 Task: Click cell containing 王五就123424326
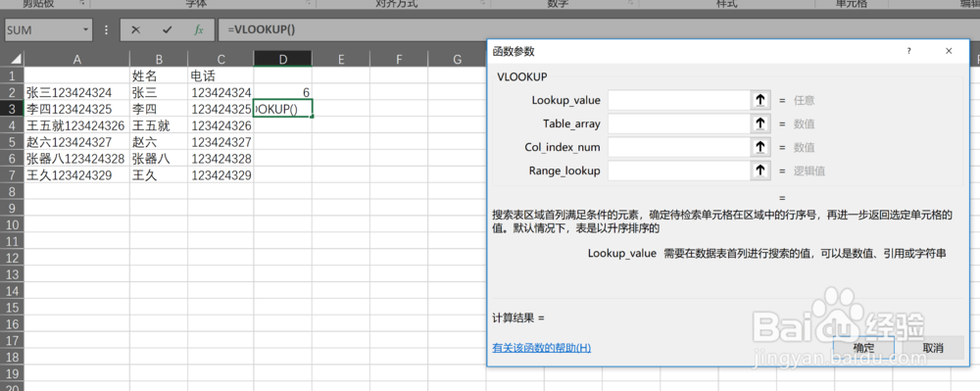[76, 125]
